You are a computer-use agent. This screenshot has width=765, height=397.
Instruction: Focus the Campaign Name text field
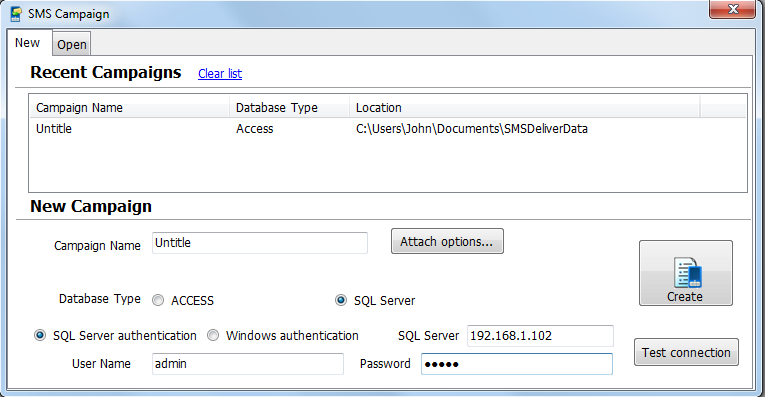click(x=260, y=243)
